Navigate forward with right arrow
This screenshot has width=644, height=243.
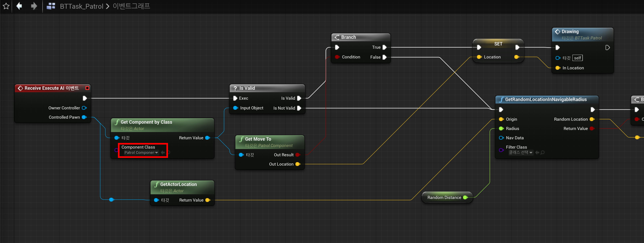point(34,6)
